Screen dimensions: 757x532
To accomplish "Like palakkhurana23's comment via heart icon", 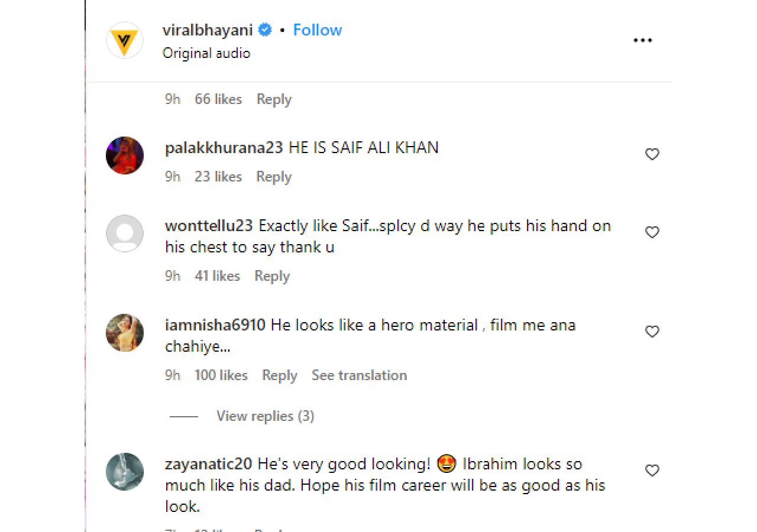I will coord(652,154).
